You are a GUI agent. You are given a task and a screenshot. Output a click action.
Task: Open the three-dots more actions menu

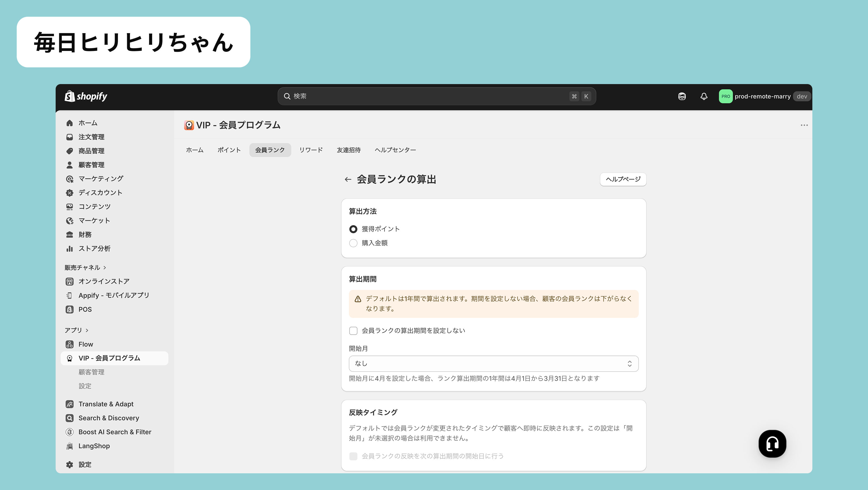coord(804,125)
